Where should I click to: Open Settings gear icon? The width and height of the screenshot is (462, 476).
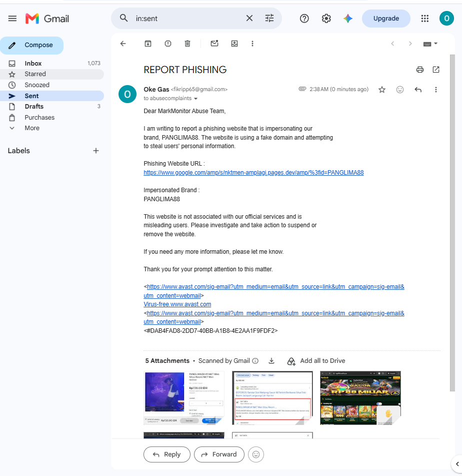coord(326,19)
